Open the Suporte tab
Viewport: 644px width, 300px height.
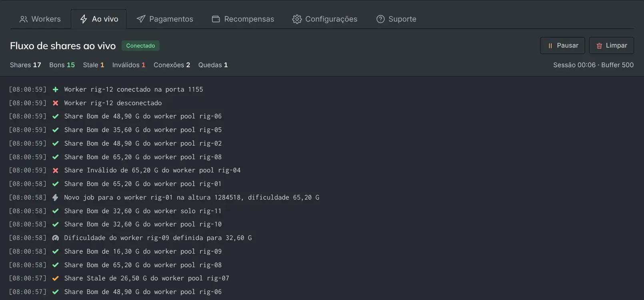(x=396, y=19)
